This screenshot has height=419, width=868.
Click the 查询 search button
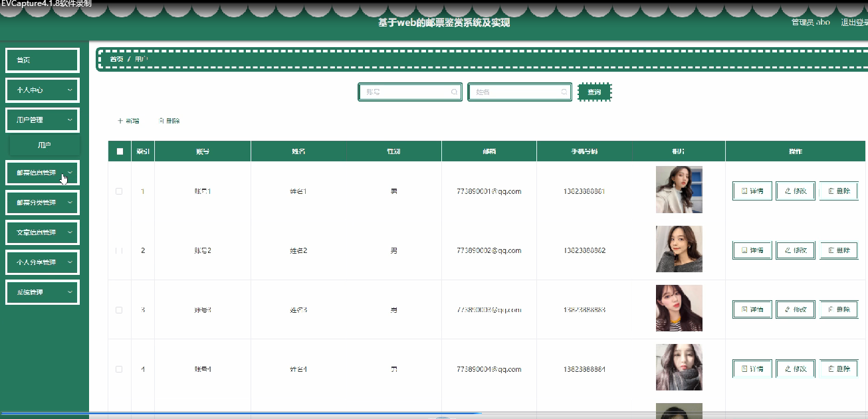[594, 92]
